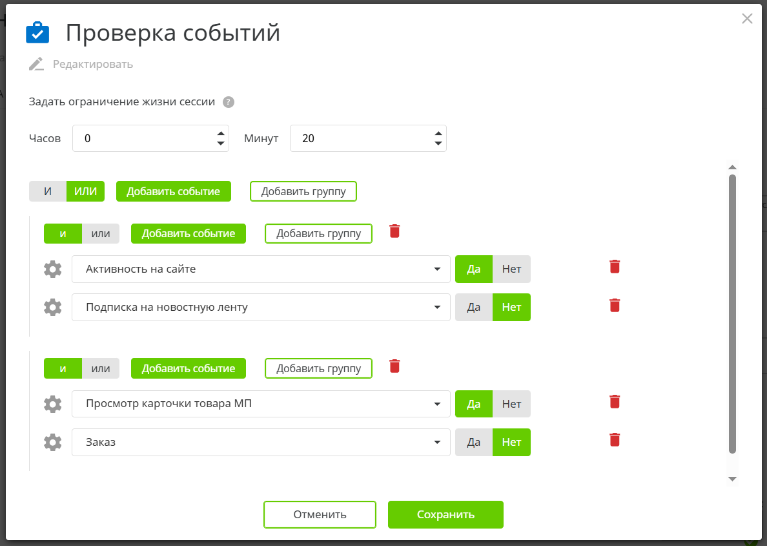
Task: Set Заказ event to Да
Action: click(x=474, y=442)
